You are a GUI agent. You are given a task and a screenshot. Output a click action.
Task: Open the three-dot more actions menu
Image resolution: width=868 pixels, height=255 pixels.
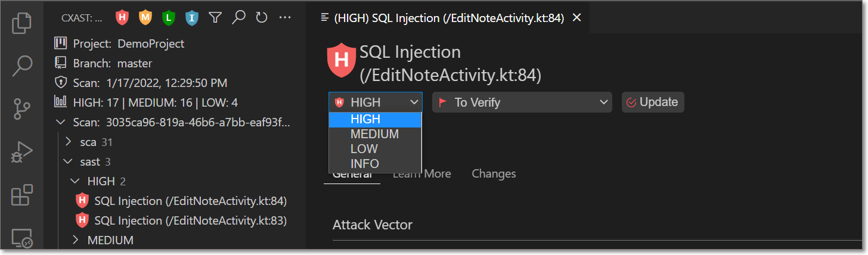tap(285, 17)
